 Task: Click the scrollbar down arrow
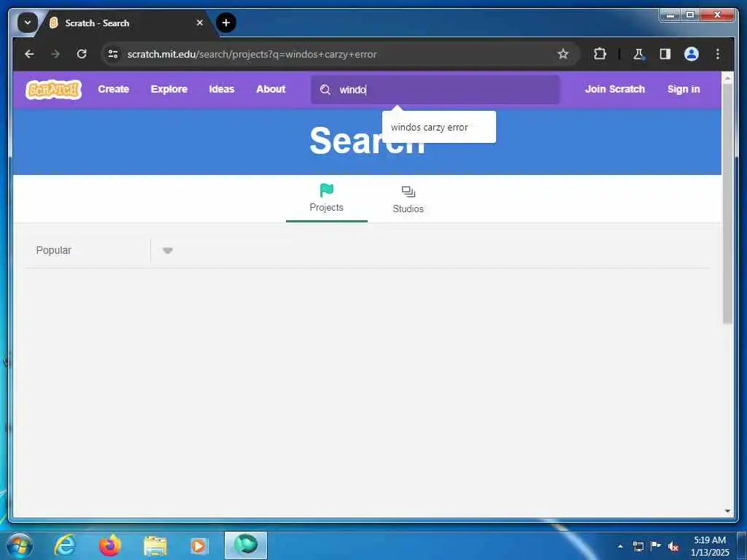pos(727,511)
